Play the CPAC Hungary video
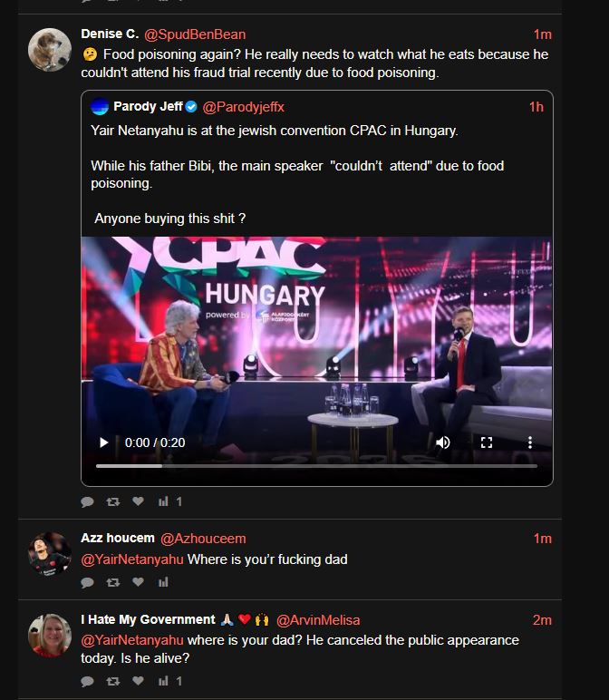 click(104, 442)
